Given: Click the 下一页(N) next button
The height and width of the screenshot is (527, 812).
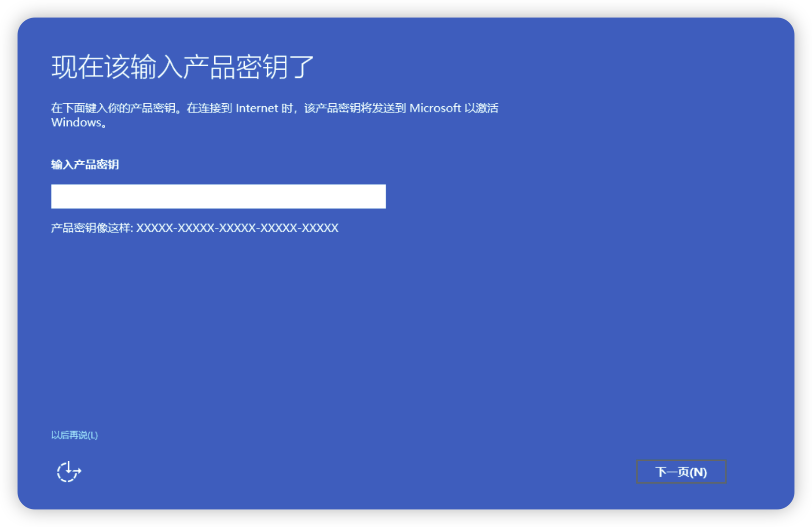Looking at the screenshot, I should tap(681, 471).
